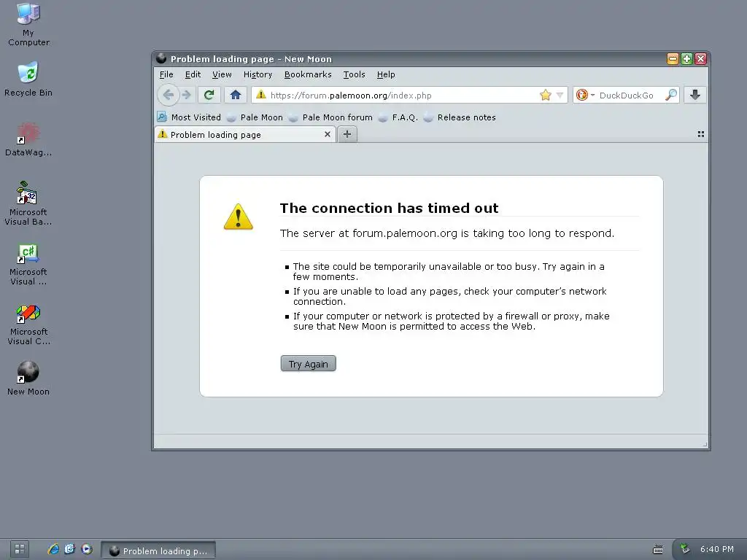Click the keyboard icon in system tray
This screenshot has width=747, height=560.
pyautogui.click(x=658, y=550)
